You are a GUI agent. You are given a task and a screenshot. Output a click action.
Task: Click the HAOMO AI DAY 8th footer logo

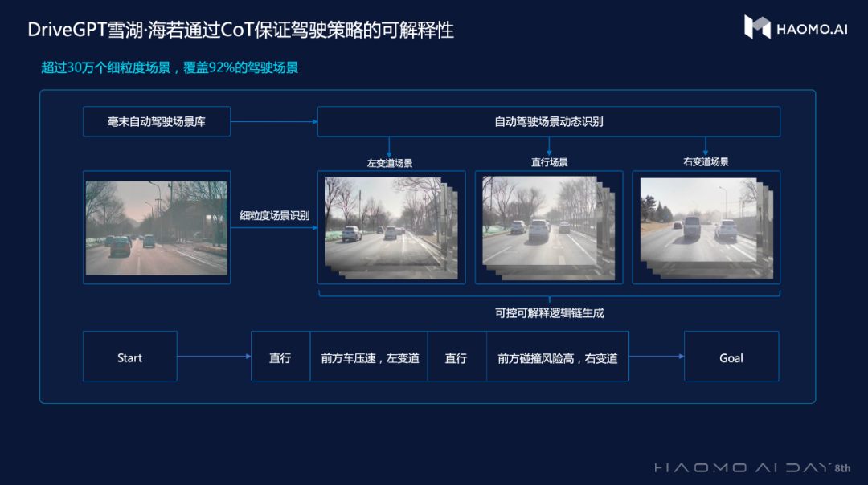point(751,467)
